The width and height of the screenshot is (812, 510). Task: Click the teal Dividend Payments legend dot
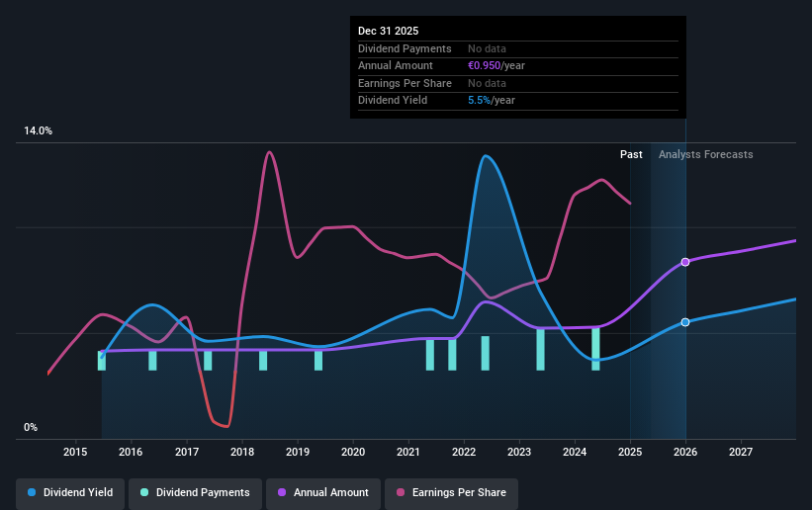144,492
